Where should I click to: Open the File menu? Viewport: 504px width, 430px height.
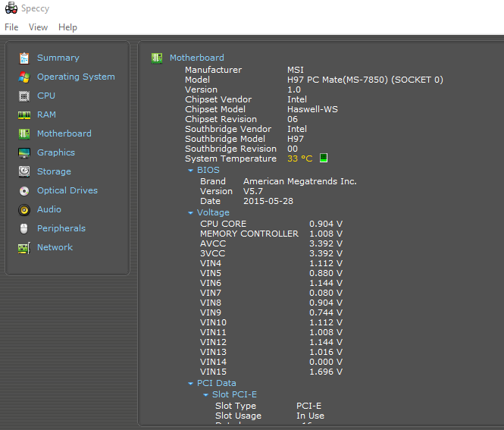tap(11, 27)
